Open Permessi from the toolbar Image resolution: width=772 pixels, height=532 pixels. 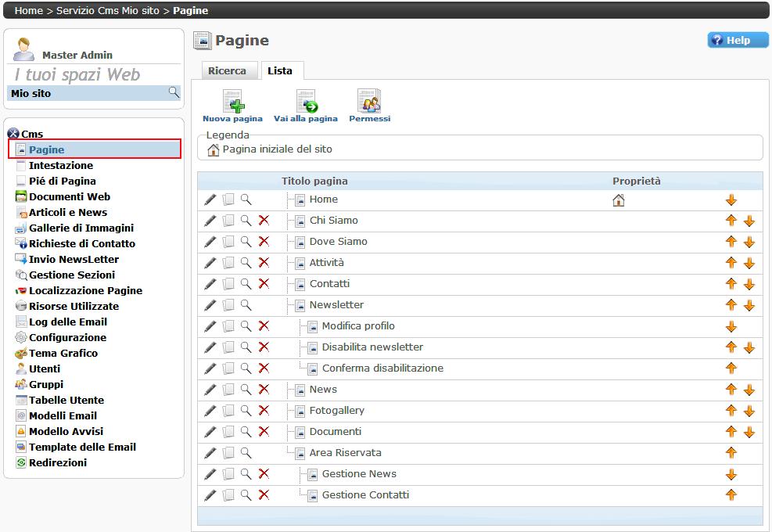(369, 102)
